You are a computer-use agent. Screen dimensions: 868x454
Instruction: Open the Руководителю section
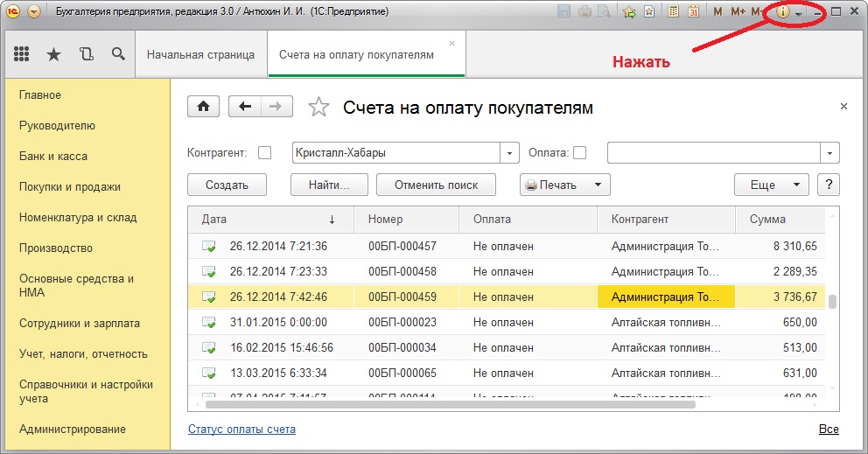(x=57, y=126)
